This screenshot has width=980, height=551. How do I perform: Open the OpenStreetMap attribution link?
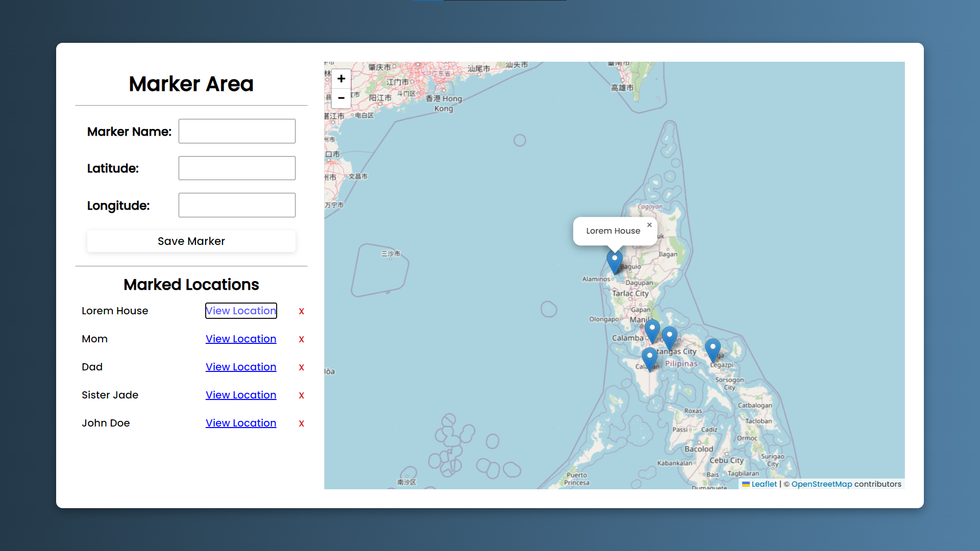822,484
